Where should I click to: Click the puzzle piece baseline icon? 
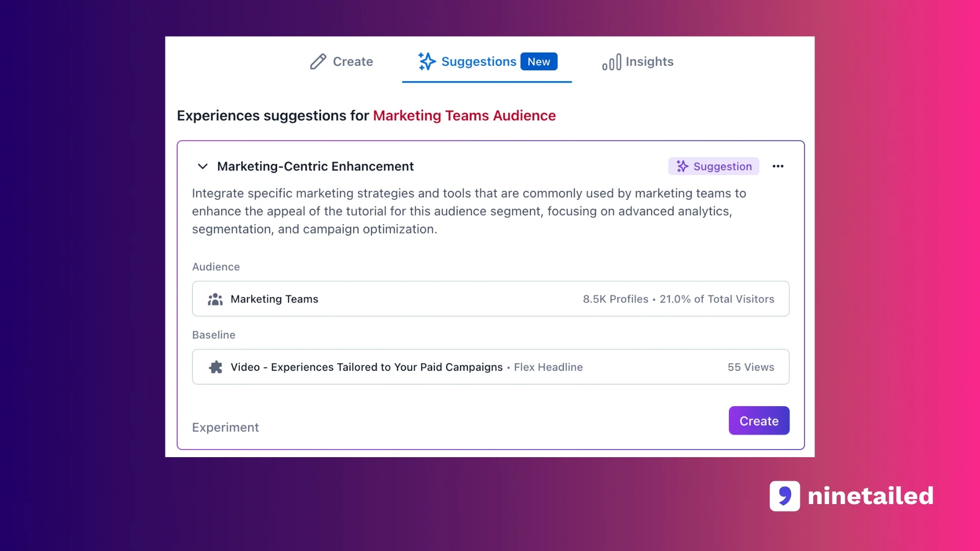tap(215, 367)
